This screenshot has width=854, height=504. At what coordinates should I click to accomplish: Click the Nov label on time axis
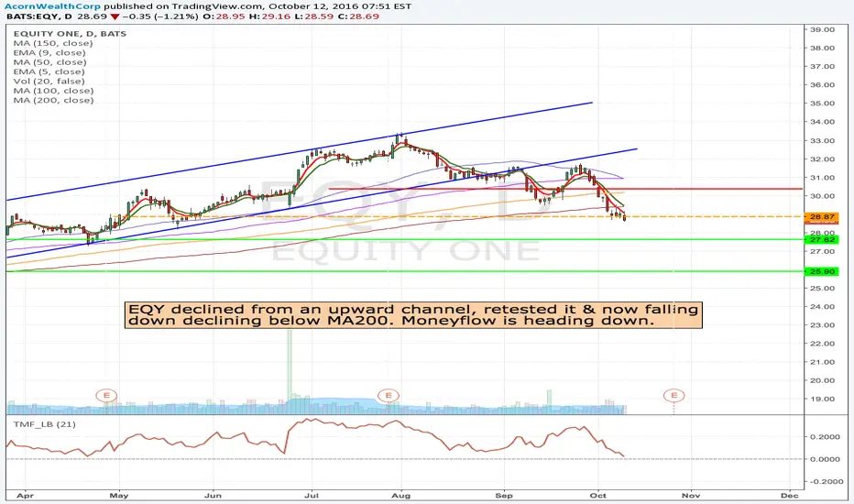[691, 495]
